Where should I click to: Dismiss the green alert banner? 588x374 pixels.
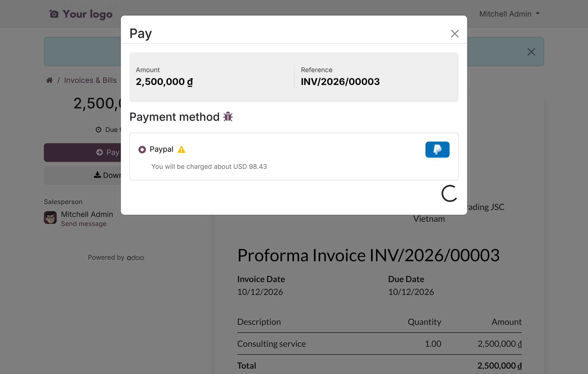(531, 52)
